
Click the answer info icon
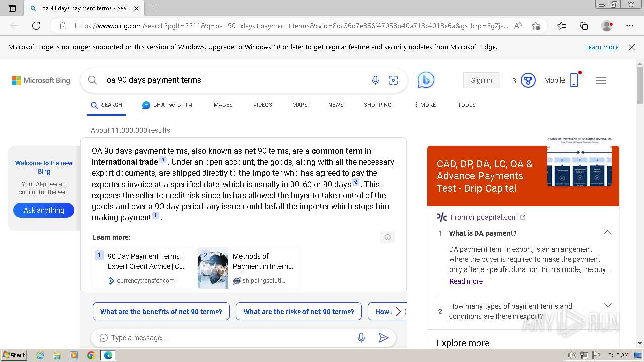388,237
